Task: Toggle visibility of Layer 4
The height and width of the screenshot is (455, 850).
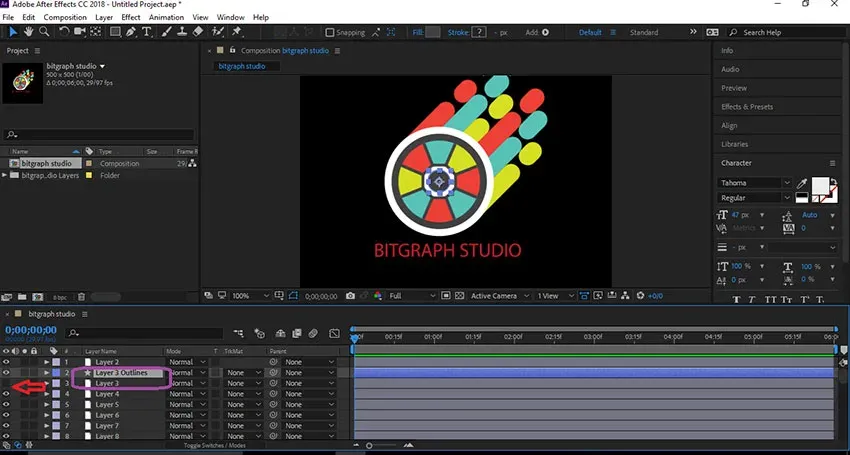Action: 6,394
